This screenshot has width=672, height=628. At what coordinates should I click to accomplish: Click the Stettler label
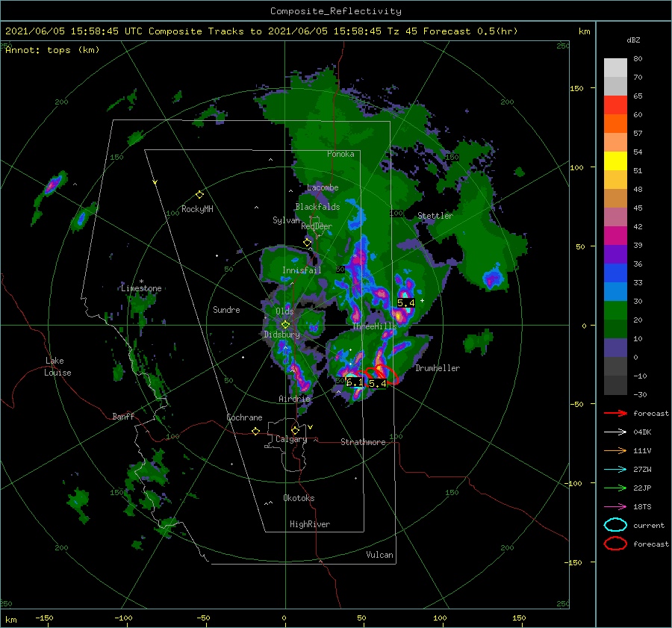pos(435,216)
